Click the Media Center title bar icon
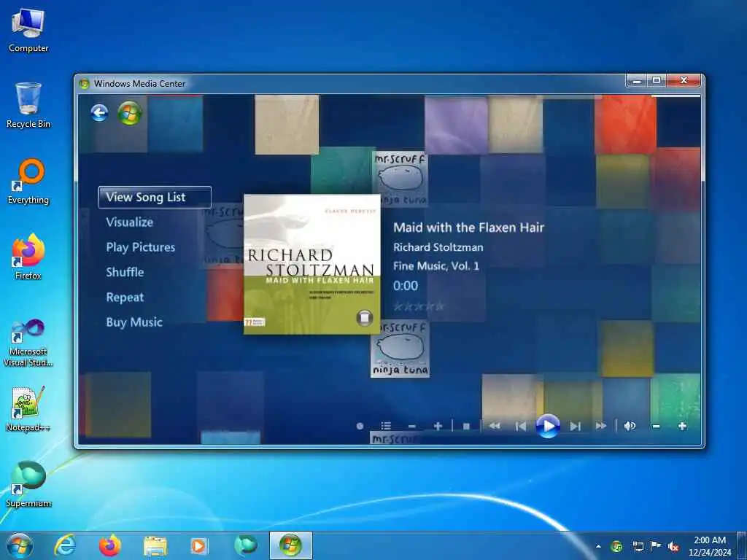This screenshot has width=747, height=560. click(85, 84)
